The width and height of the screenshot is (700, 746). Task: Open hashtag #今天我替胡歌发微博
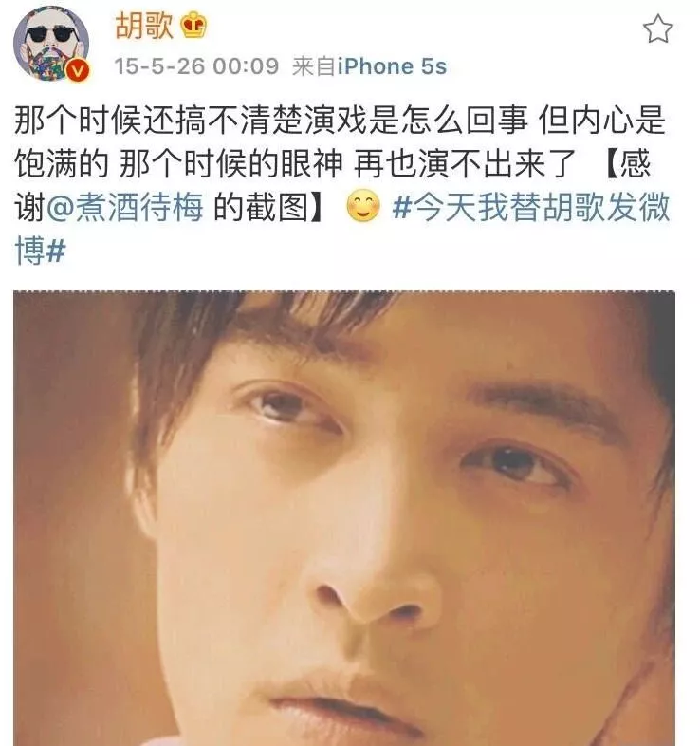[x=531, y=207]
